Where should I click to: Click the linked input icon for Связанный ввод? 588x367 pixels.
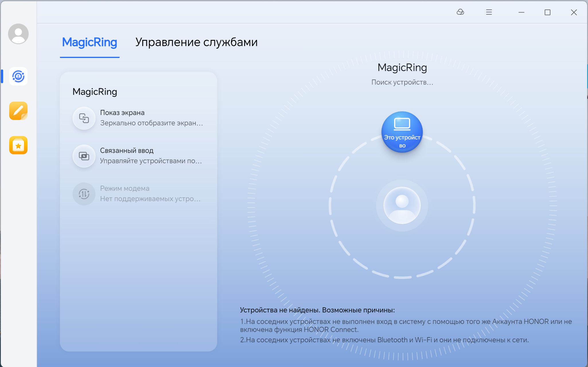[84, 156]
